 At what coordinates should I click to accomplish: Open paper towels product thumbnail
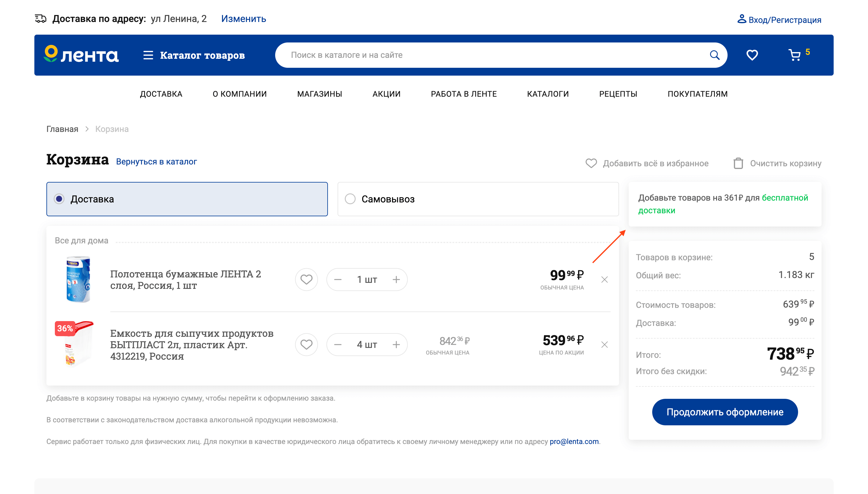pos(78,279)
